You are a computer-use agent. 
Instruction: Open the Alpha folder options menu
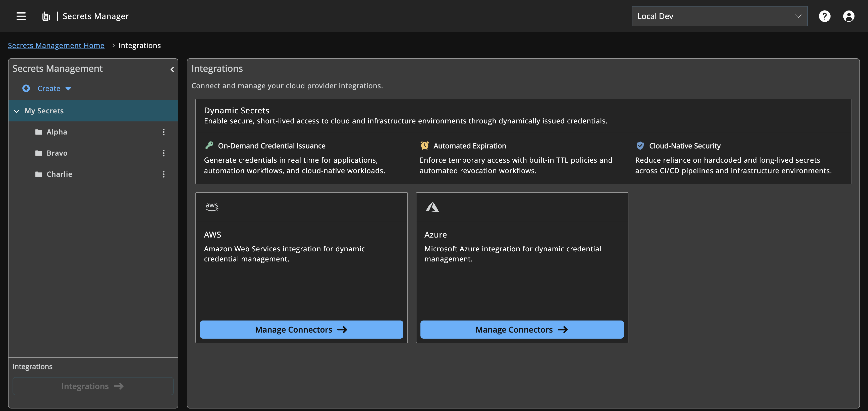pyautogui.click(x=164, y=132)
